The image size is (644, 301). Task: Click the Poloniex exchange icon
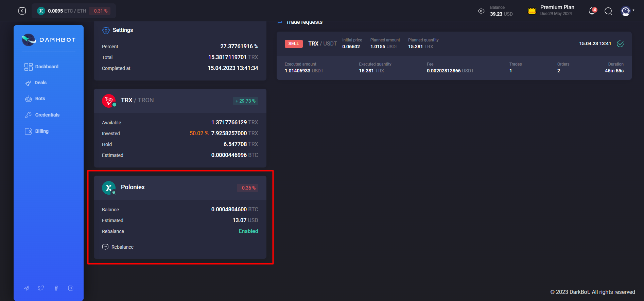point(109,188)
